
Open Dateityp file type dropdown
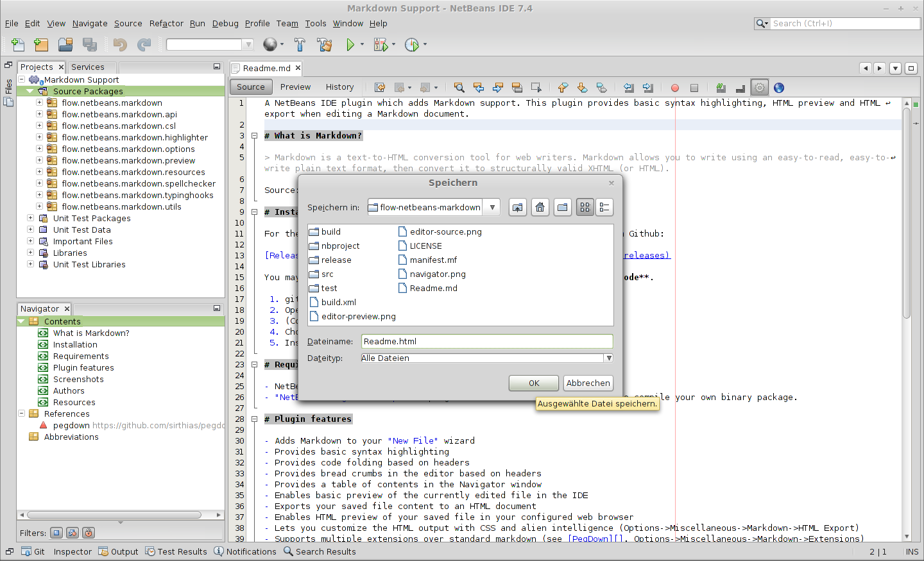tap(609, 358)
